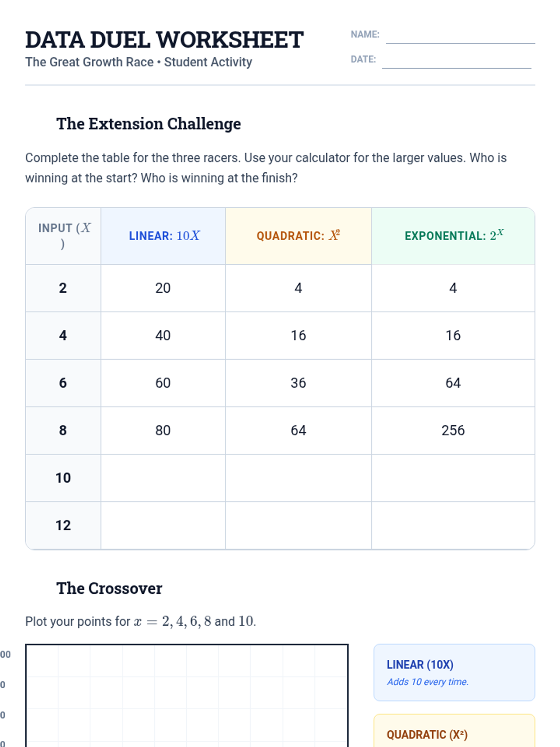This screenshot has height=747, width=560.
Task: Select the empty Exponential cell for input 10
Action: click(x=453, y=478)
